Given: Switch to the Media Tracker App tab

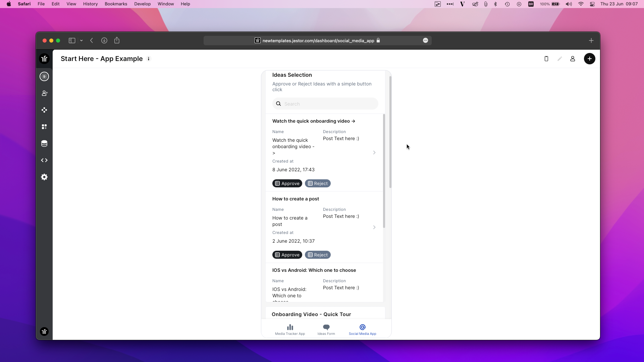Looking at the screenshot, I should pyautogui.click(x=290, y=329).
